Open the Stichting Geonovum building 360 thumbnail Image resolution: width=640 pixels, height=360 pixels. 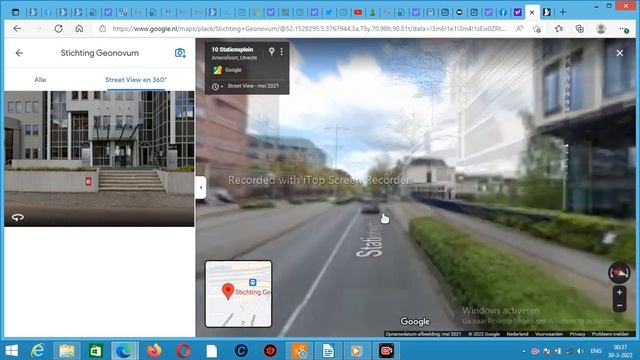[x=99, y=158]
